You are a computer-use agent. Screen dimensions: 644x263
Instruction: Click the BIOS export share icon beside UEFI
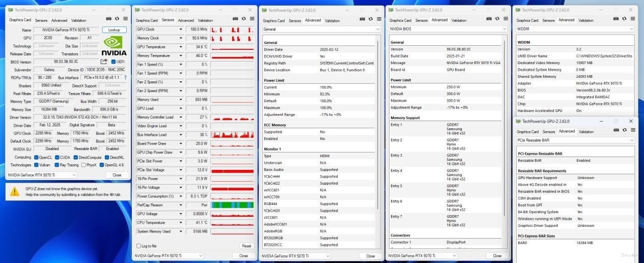click(x=104, y=62)
